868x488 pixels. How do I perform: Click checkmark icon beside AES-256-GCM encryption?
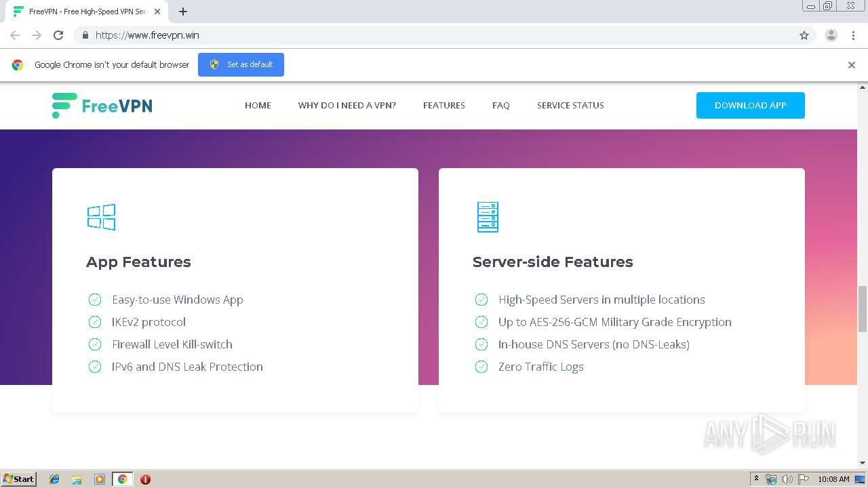pos(481,322)
